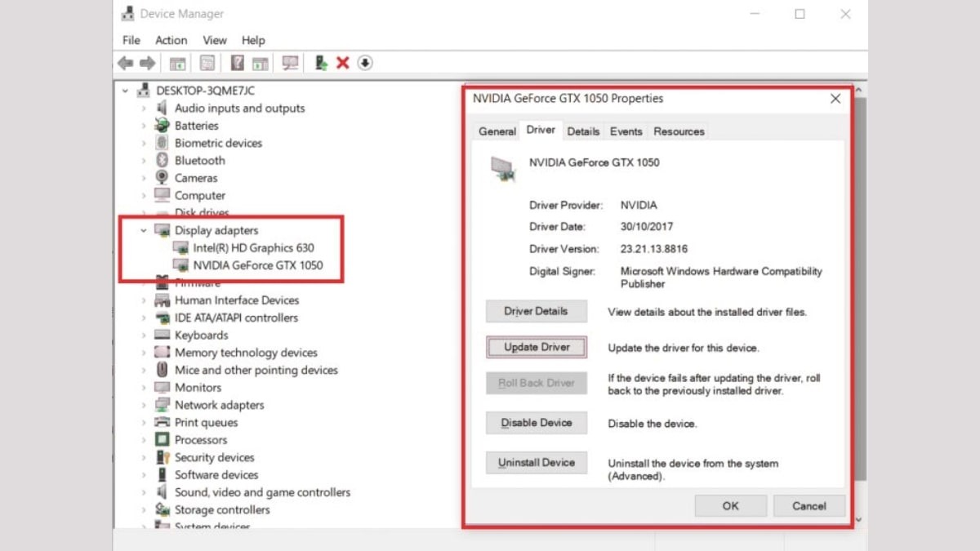Image resolution: width=980 pixels, height=551 pixels.
Task: Click the driver date 30/10/2017 value
Action: (x=647, y=227)
